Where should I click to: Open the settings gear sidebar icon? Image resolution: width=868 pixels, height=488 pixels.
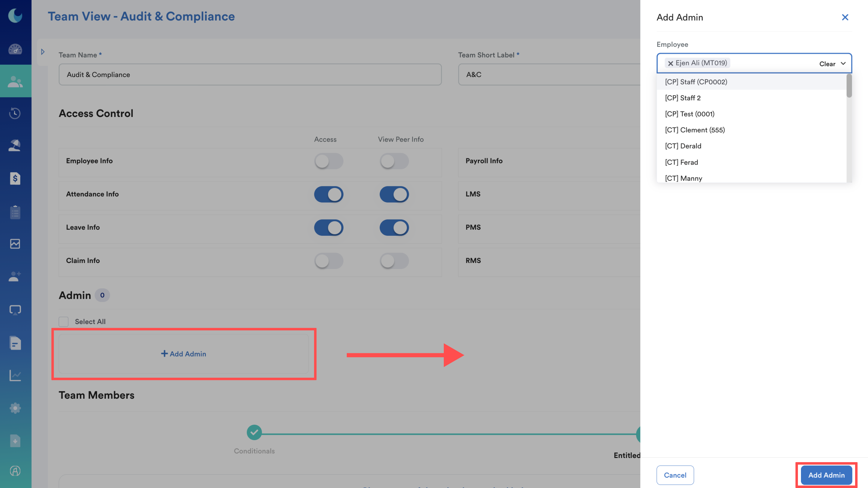pyautogui.click(x=15, y=408)
